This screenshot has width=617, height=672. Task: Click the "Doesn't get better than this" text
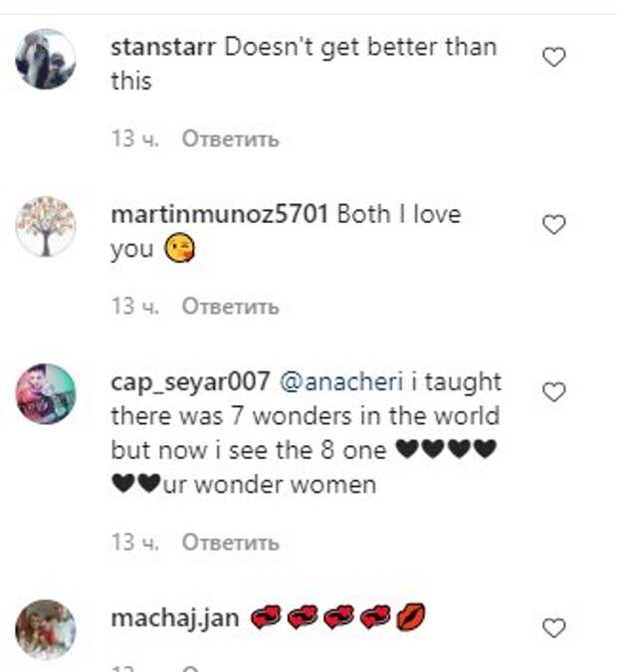[x=358, y=47]
